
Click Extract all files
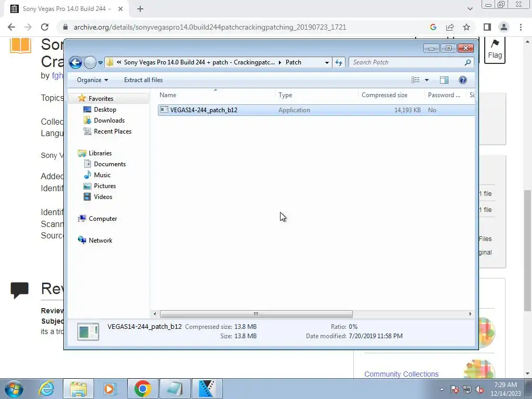pos(143,80)
